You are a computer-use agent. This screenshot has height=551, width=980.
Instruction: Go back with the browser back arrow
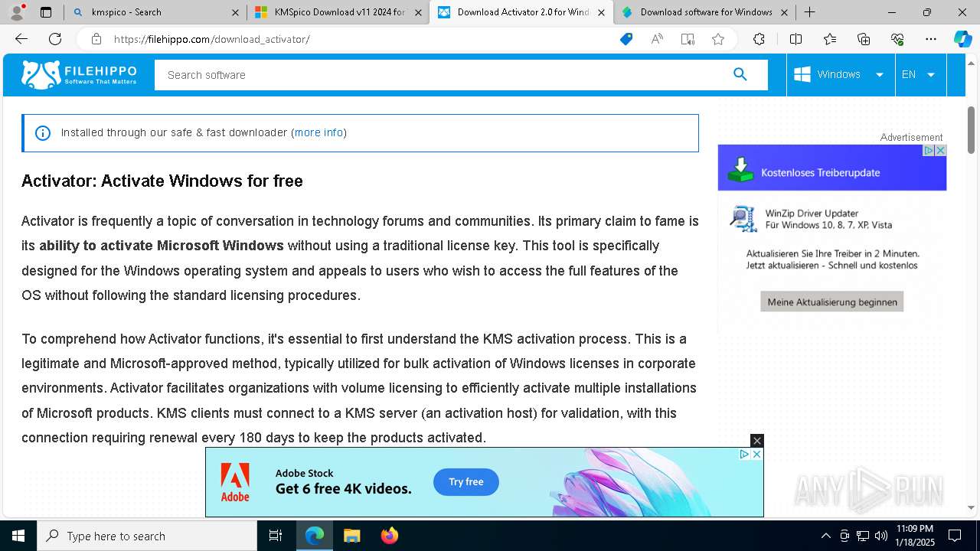pyautogui.click(x=21, y=39)
